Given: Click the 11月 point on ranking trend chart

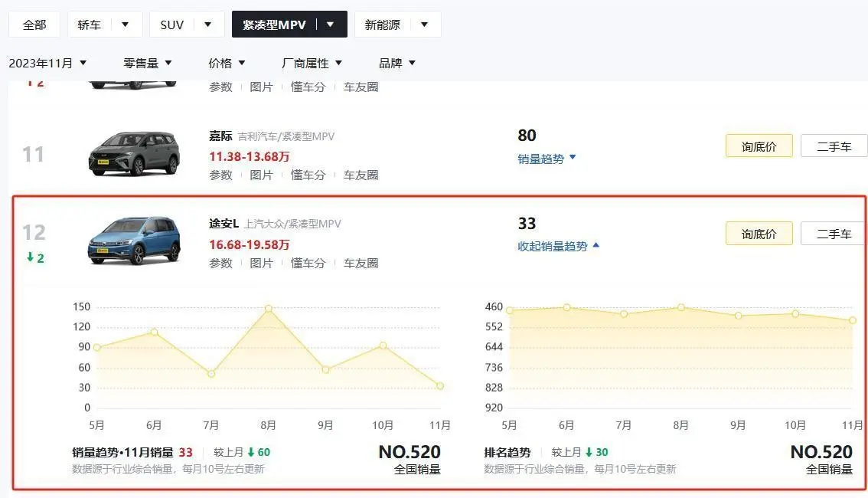Looking at the screenshot, I should click(853, 320).
